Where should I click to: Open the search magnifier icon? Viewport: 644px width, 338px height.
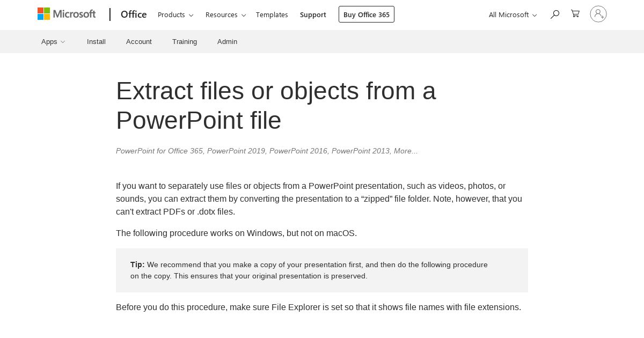[x=555, y=14]
